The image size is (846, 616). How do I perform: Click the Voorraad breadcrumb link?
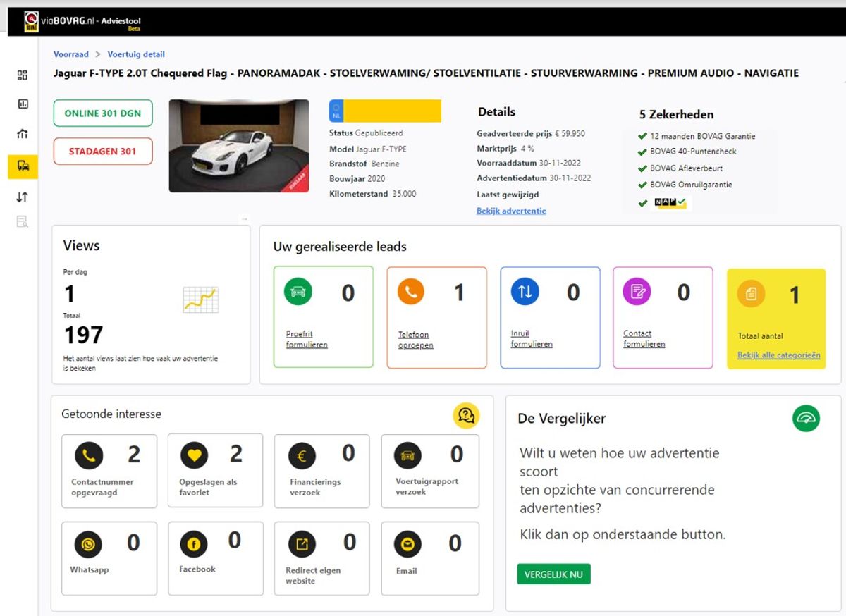[x=71, y=54]
